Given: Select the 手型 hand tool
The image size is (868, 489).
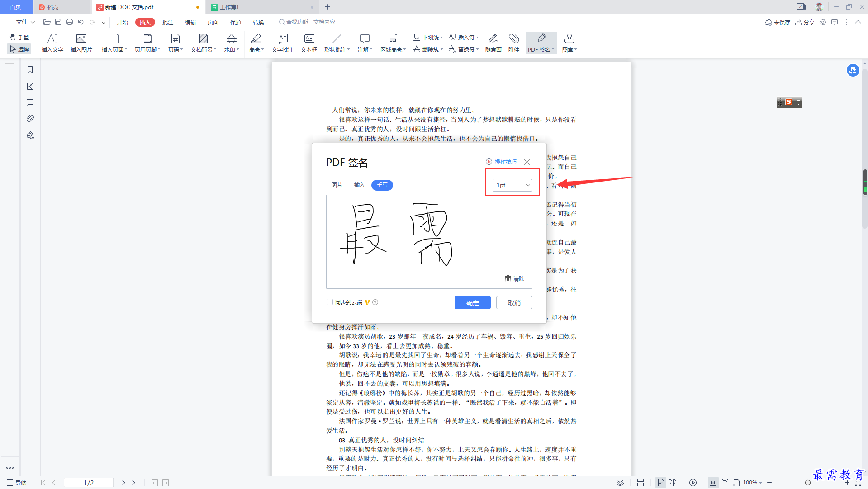Looking at the screenshot, I should click(x=19, y=37).
